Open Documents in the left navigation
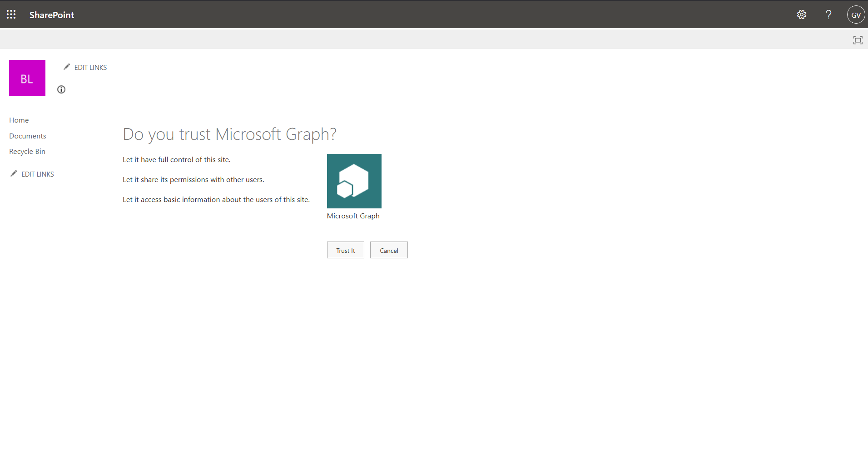 click(x=28, y=136)
